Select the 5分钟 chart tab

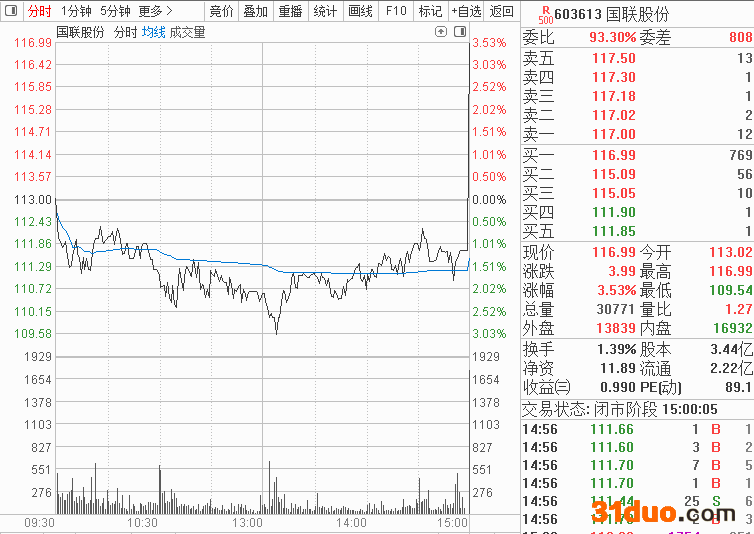coord(115,11)
